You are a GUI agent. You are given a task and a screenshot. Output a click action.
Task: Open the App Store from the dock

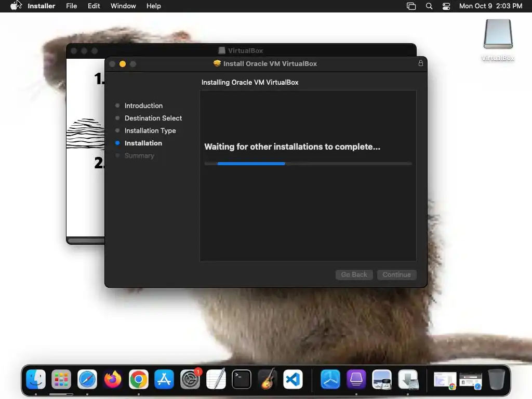[164, 379]
